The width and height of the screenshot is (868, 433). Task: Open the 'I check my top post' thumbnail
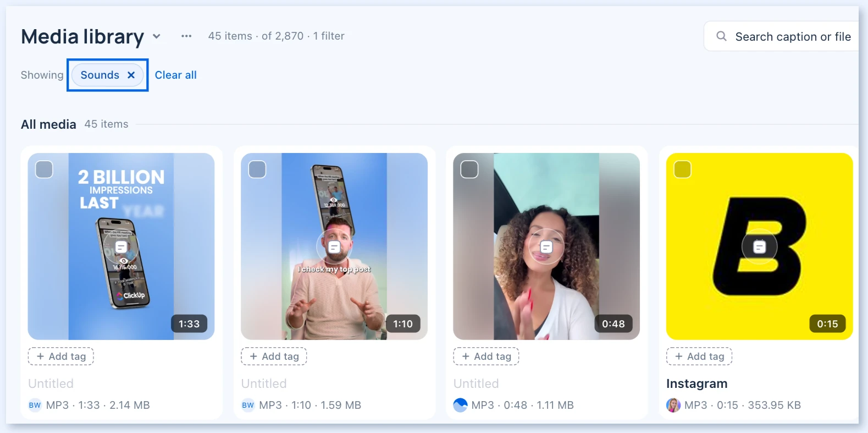pyautogui.click(x=334, y=246)
